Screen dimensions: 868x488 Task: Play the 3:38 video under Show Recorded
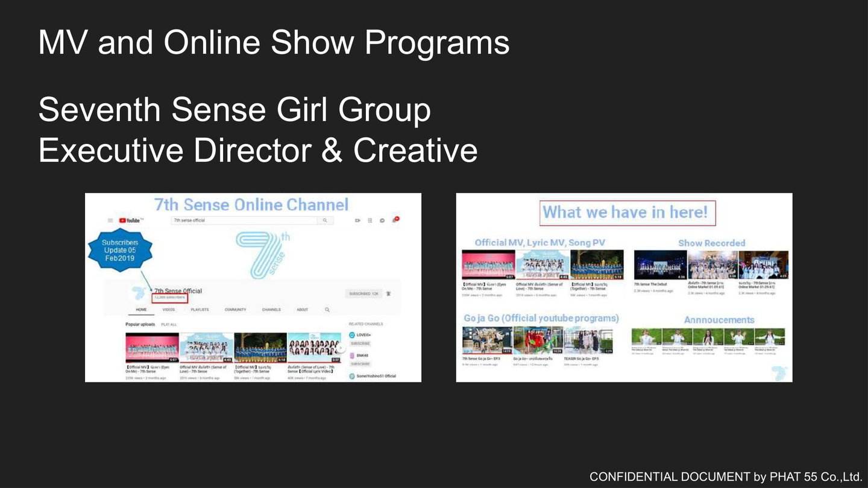pyautogui.click(x=713, y=265)
